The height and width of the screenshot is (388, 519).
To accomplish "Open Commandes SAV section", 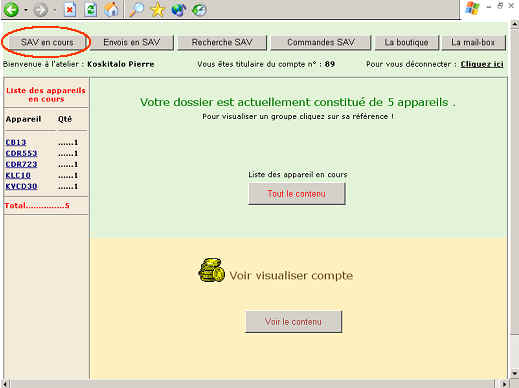I will pos(321,42).
